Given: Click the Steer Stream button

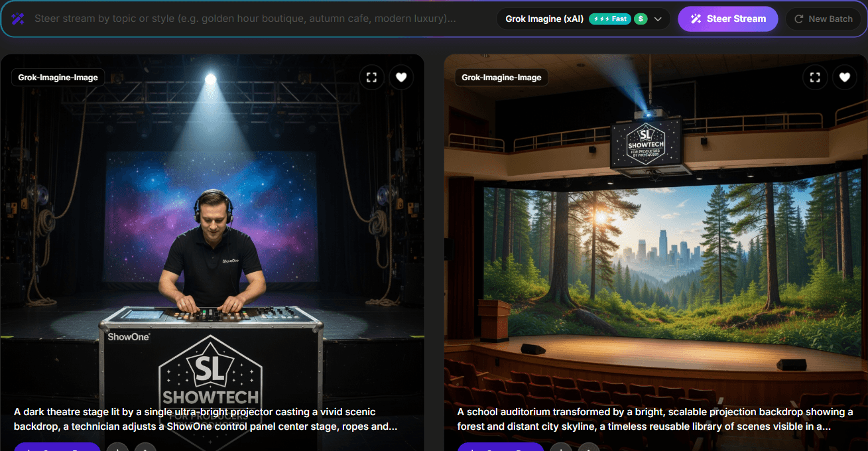Looking at the screenshot, I should point(727,19).
